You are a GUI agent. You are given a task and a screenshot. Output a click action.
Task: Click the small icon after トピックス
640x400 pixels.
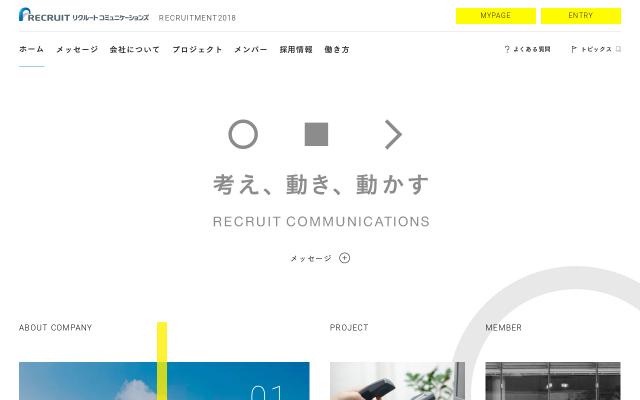[x=618, y=49]
